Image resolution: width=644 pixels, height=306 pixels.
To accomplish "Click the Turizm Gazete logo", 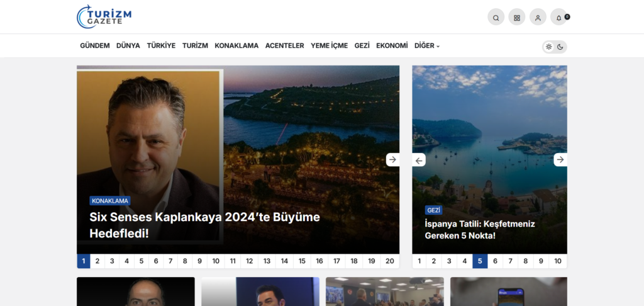I will point(104,16).
